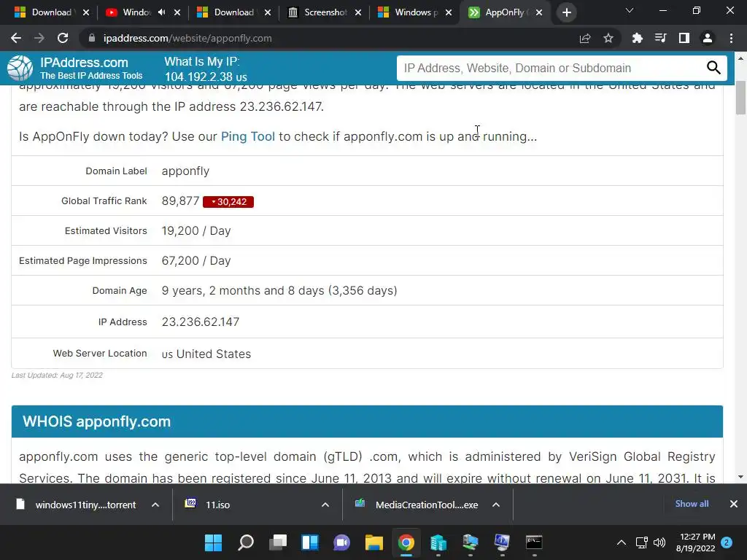Viewport: 747px width, 560px height.
Task: Close the downloads bar
Action: (x=734, y=504)
